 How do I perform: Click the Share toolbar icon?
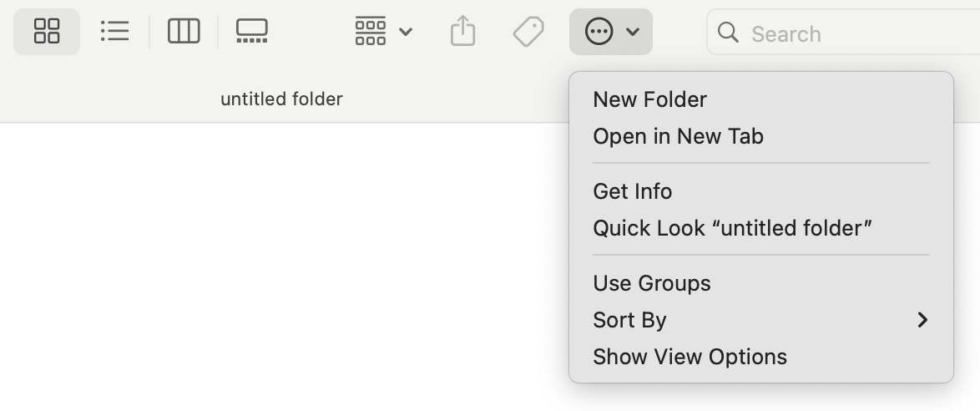pyautogui.click(x=462, y=32)
